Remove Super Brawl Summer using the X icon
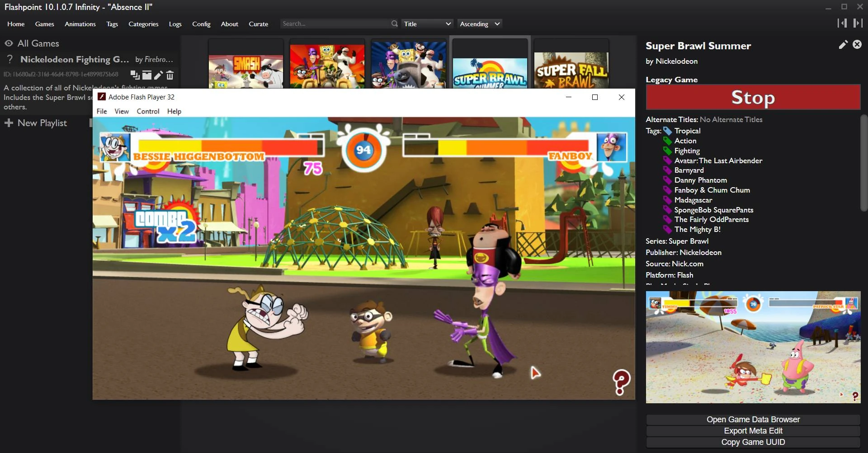 point(858,44)
